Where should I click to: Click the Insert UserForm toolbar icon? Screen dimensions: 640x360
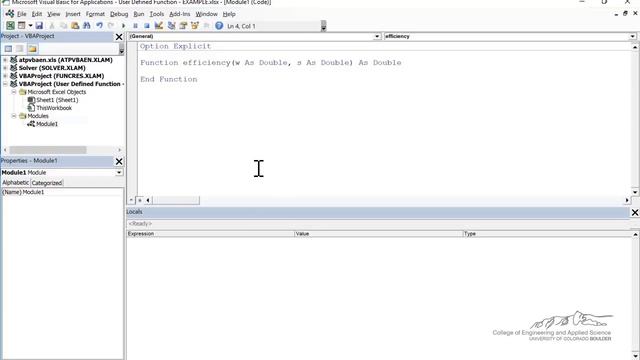click(x=21, y=26)
